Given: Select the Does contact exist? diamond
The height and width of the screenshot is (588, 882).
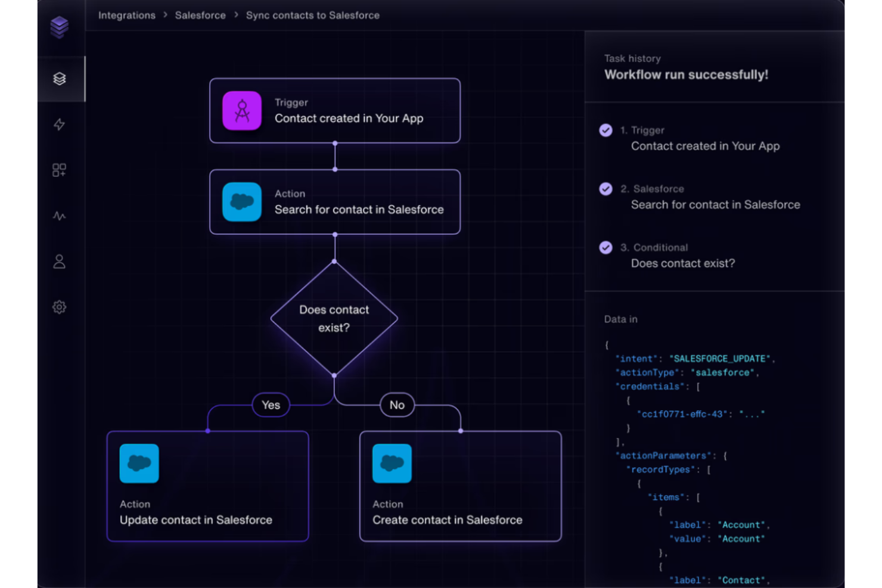Looking at the screenshot, I should (334, 319).
